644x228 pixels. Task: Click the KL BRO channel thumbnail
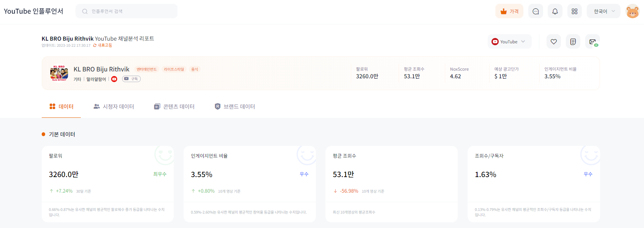pyautogui.click(x=59, y=73)
